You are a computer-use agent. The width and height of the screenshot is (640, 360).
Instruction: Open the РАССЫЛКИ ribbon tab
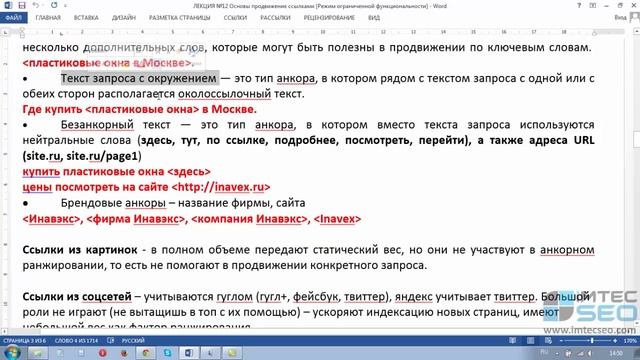[275, 18]
